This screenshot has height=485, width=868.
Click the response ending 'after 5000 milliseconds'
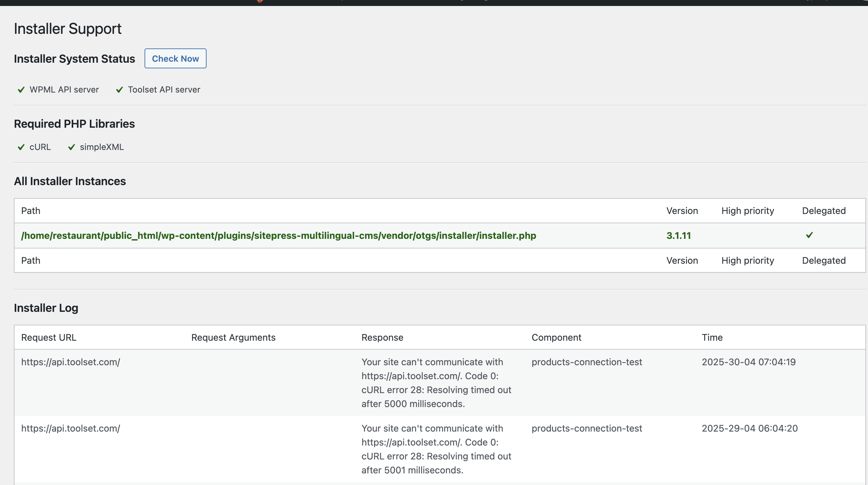(x=436, y=383)
